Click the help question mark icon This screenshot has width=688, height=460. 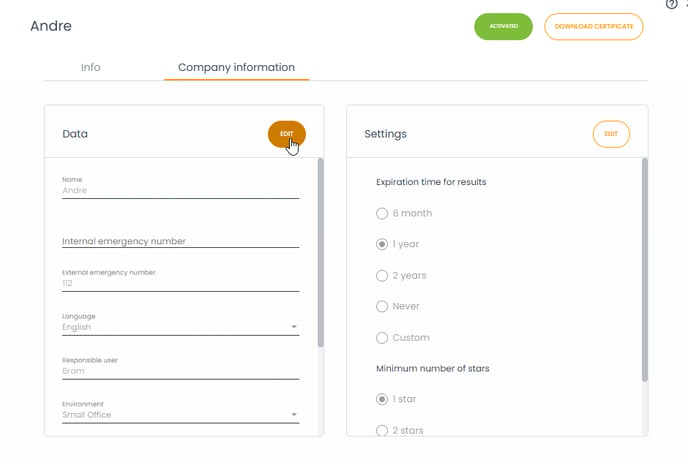coord(671,4)
